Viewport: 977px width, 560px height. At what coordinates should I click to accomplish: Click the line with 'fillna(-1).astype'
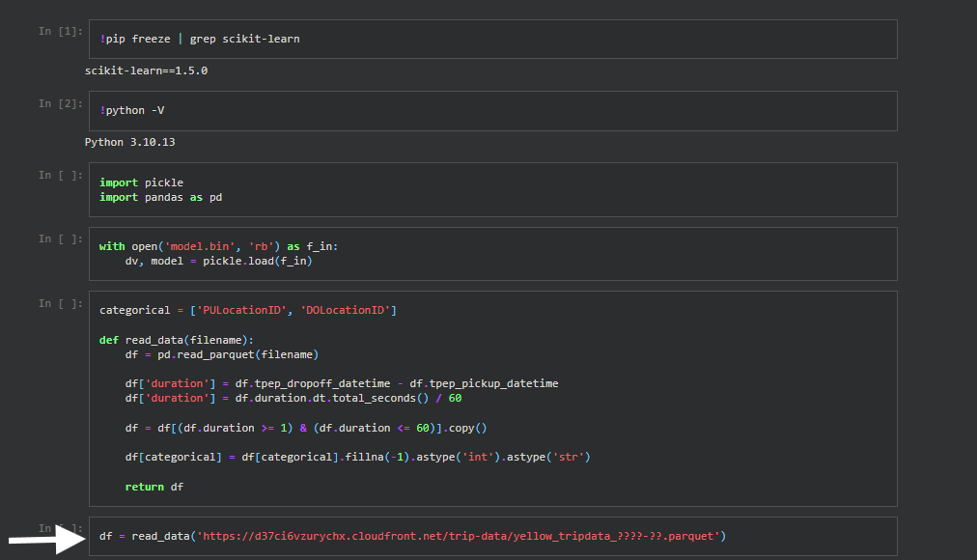point(357,458)
